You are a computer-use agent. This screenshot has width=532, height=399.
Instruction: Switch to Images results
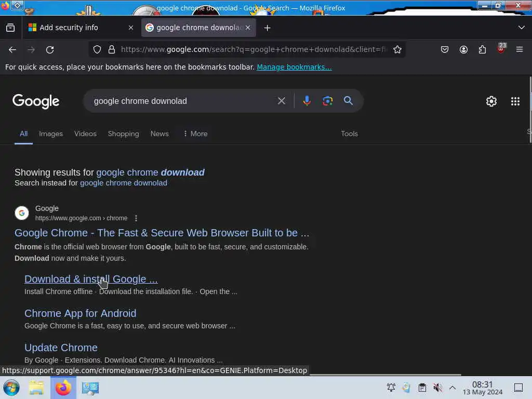tap(51, 134)
